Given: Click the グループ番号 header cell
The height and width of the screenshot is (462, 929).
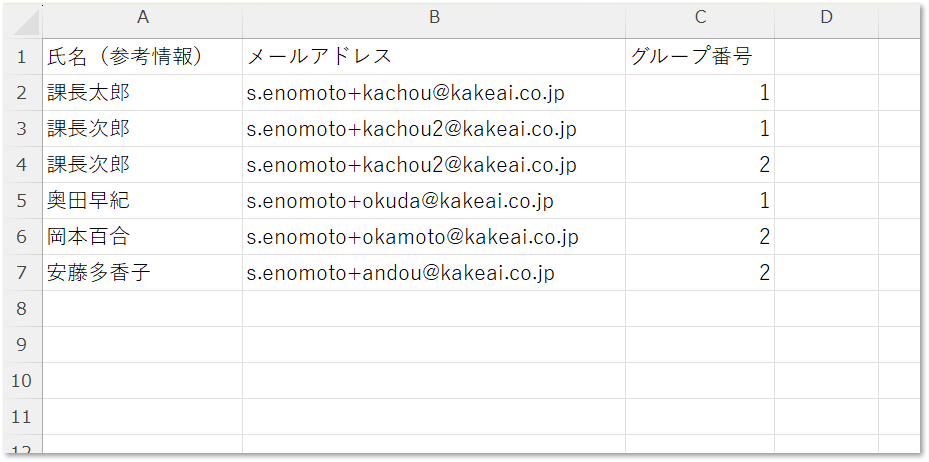Looking at the screenshot, I should click(x=700, y=57).
